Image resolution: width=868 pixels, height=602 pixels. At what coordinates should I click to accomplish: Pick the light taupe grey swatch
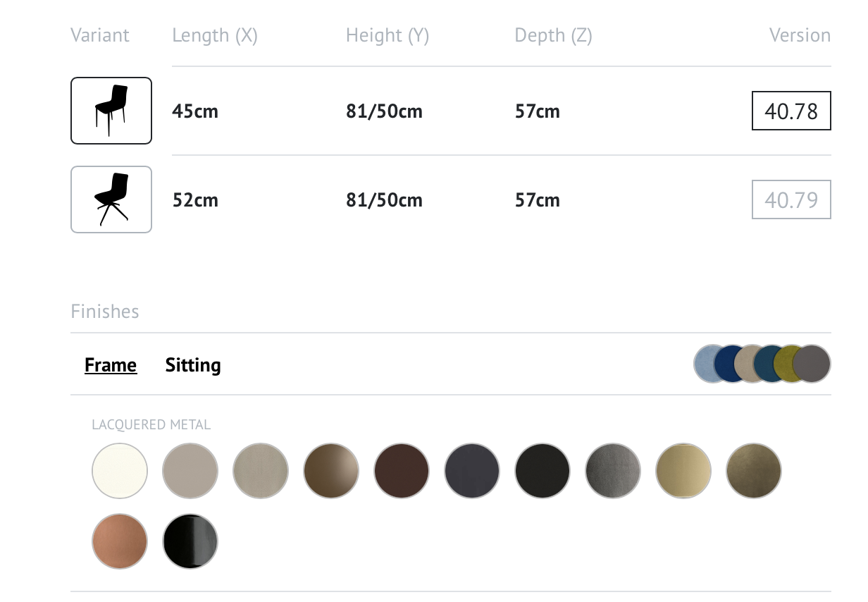pyautogui.click(x=190, y=471)
